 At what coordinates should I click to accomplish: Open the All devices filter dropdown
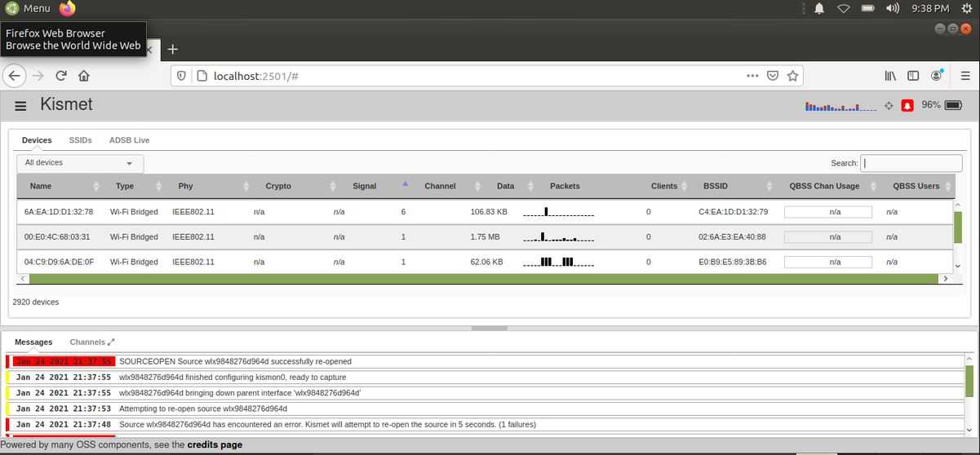[x=80, y=163]
